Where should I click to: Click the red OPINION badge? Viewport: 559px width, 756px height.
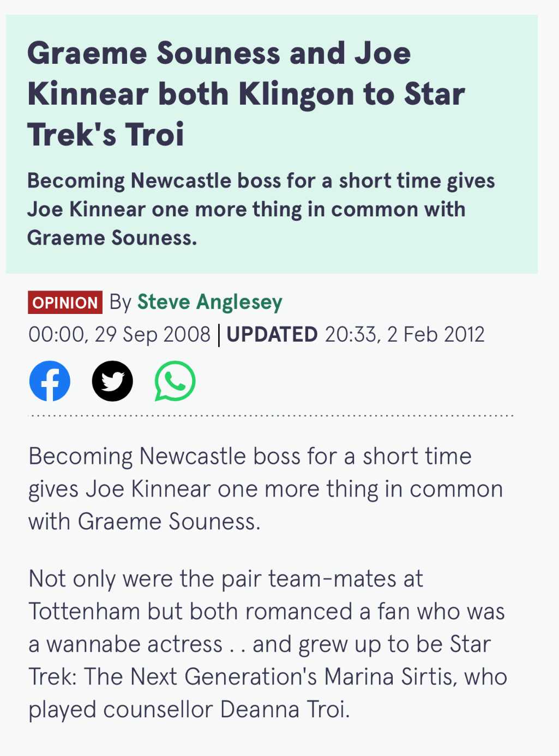pos(65,303)
